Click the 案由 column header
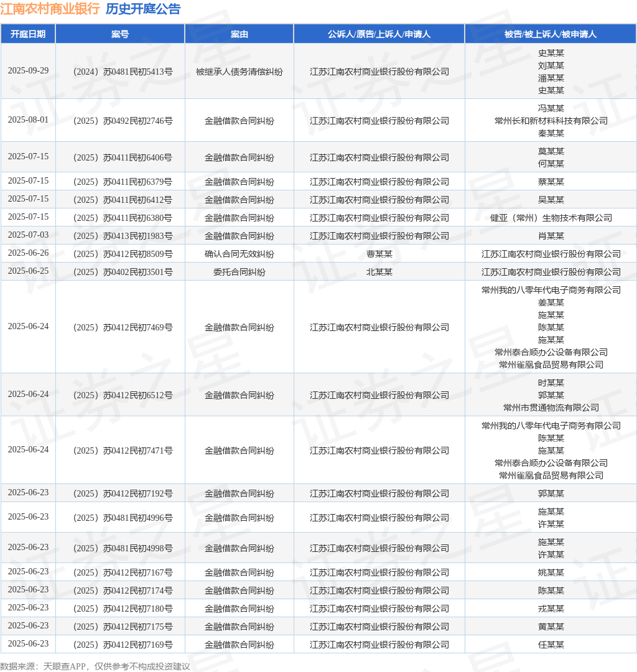This screenshot has width=637, height=672. point(239,34)
